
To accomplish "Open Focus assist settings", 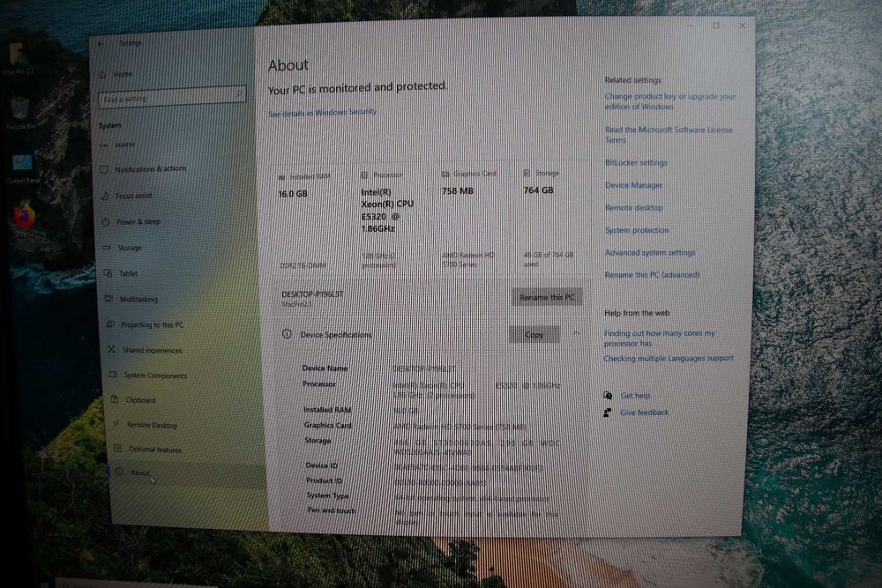I will tap(134, 196).
